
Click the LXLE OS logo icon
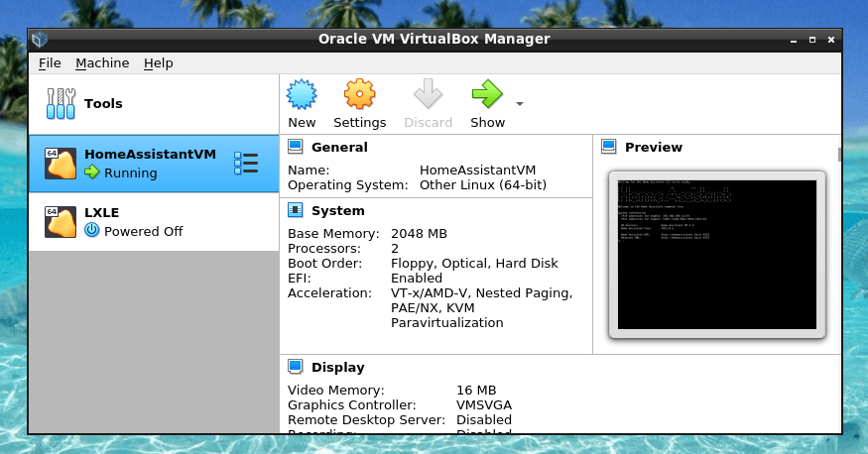(x=61, y=222)
